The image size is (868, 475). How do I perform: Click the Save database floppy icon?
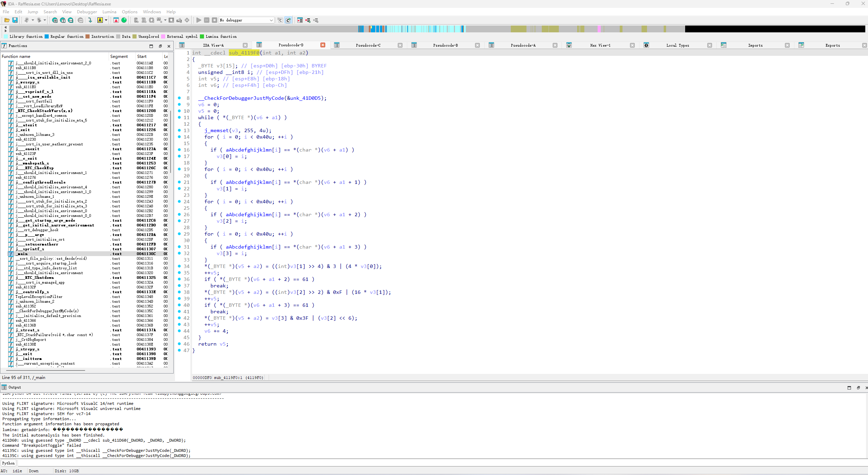coord(15,20)
